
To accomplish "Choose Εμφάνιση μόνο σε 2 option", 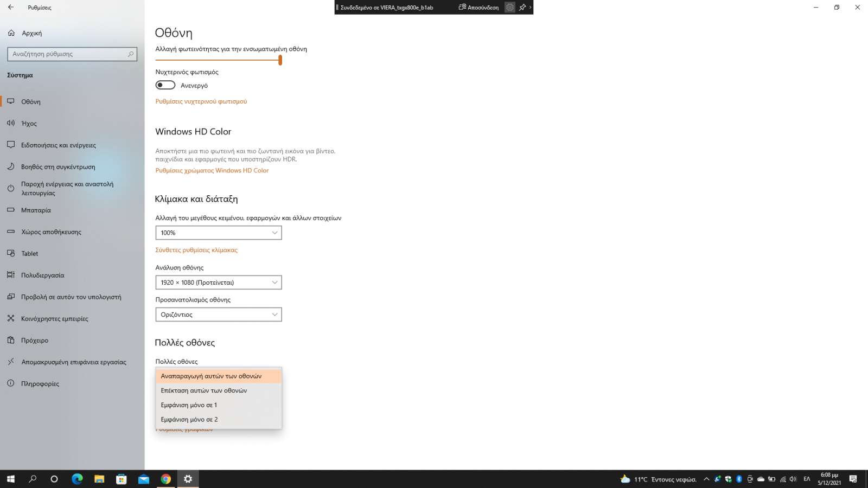I will [x=189, y=420].
